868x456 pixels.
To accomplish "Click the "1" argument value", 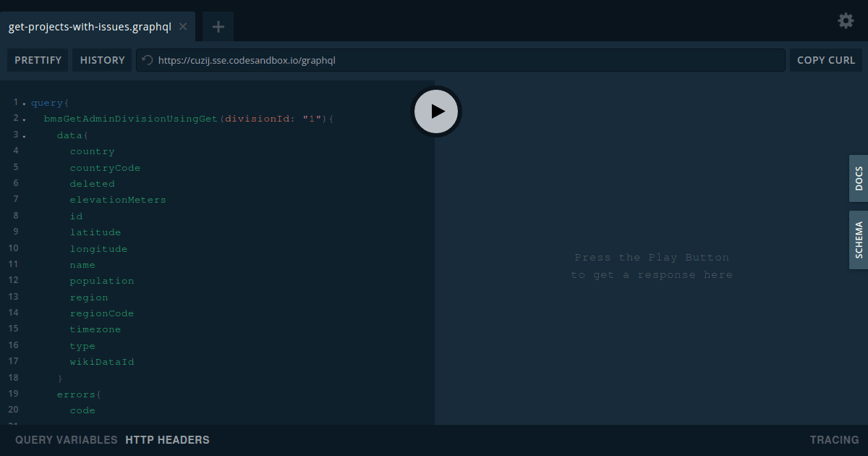I will tap(312, 119).
